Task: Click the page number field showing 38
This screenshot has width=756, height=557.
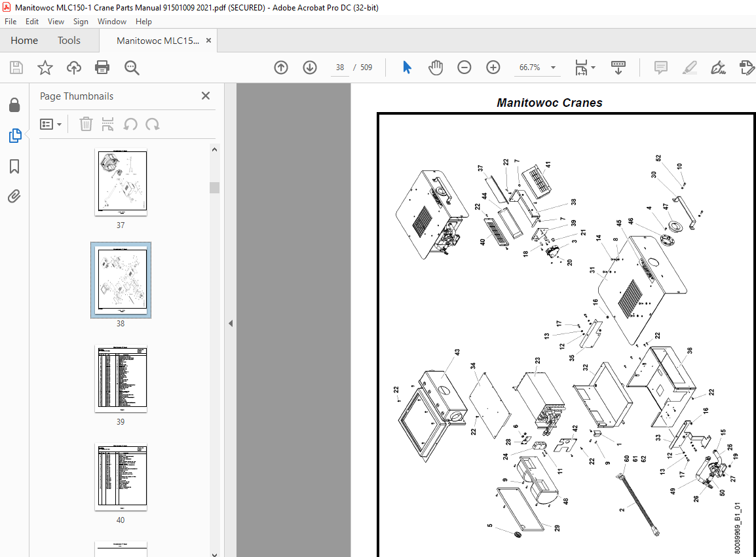Action: 340,67
